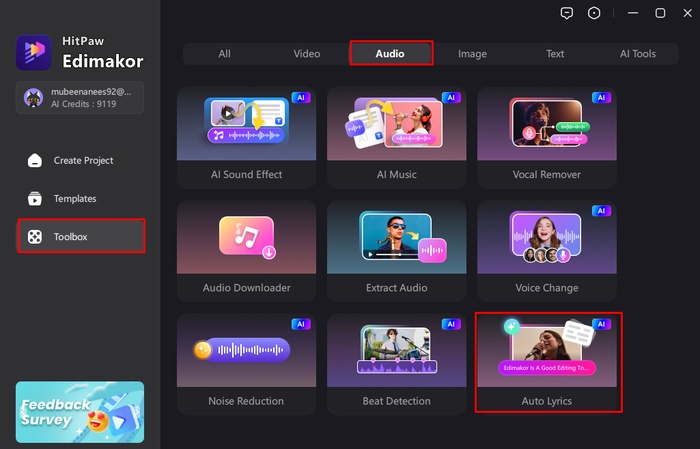Click the Feedback Survey banner

(80, 412)
